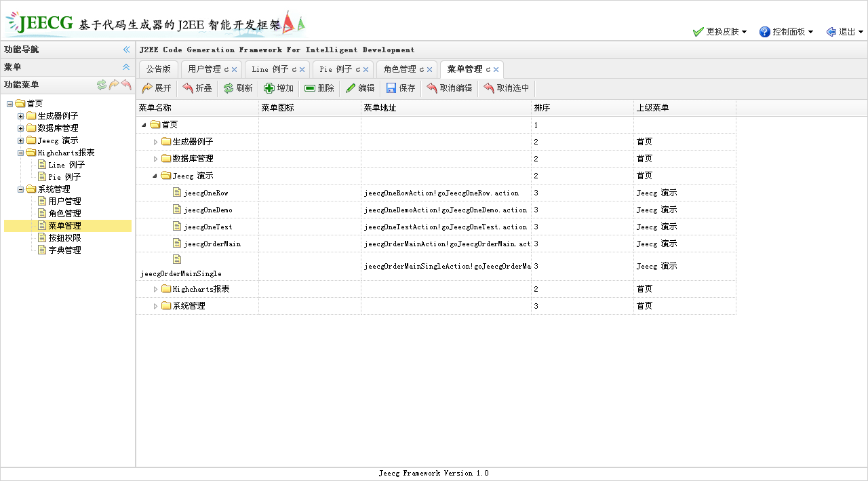Click the 展开 (expand) toolbar button

(157, 88)
